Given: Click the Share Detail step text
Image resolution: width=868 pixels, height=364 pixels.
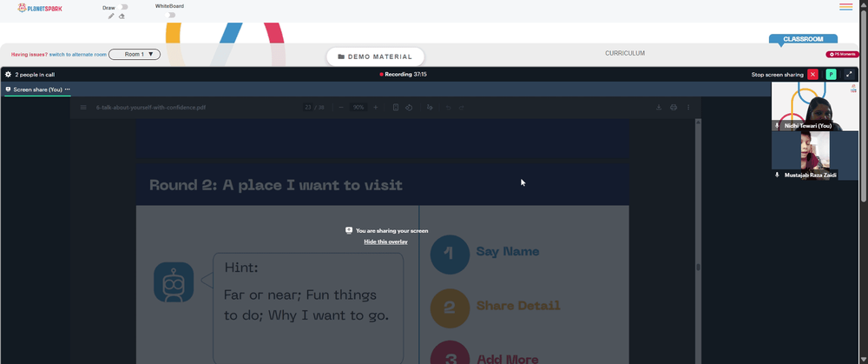Looking at the screenshot, I should tap(518, 305).
